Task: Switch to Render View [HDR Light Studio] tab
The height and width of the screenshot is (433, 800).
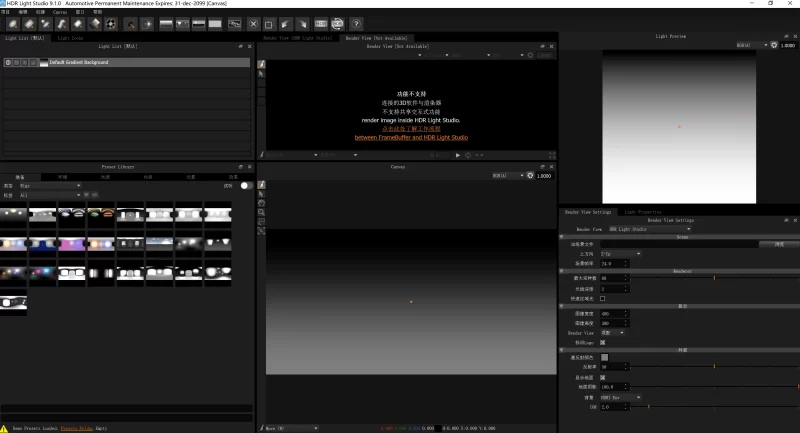Action: pos(297,38)
